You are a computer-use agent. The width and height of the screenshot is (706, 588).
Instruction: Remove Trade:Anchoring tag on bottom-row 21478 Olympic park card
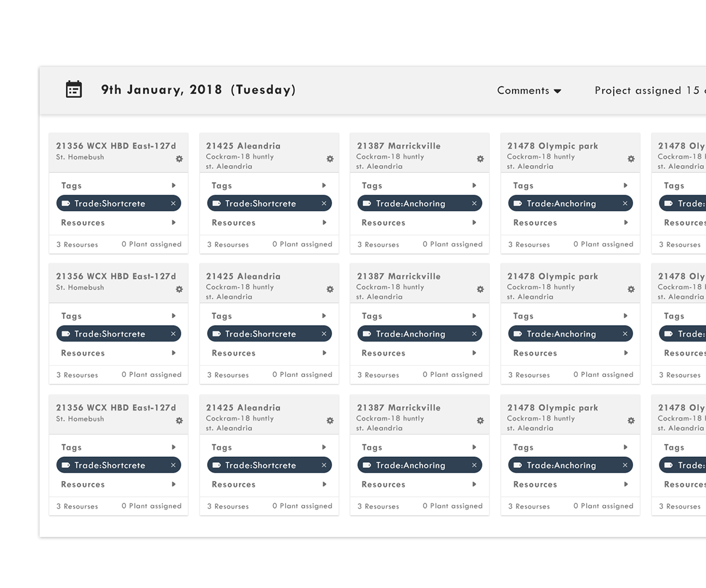click(625, 465)
